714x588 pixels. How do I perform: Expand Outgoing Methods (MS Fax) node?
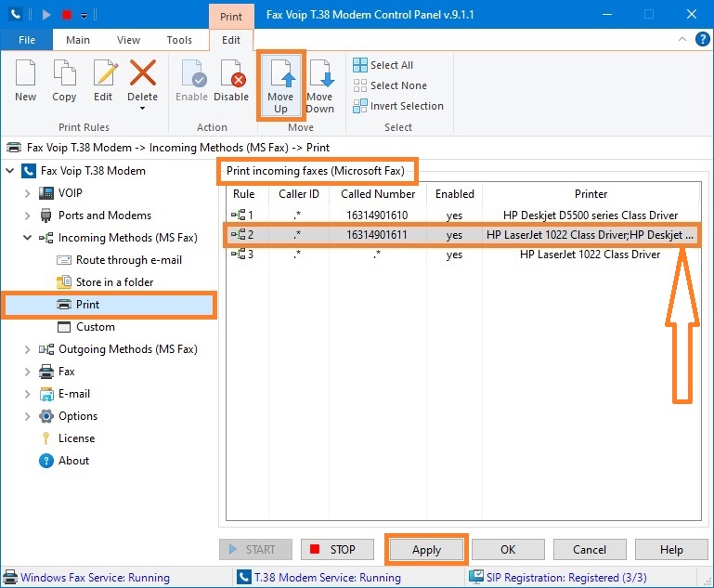[x=27, y=350]
